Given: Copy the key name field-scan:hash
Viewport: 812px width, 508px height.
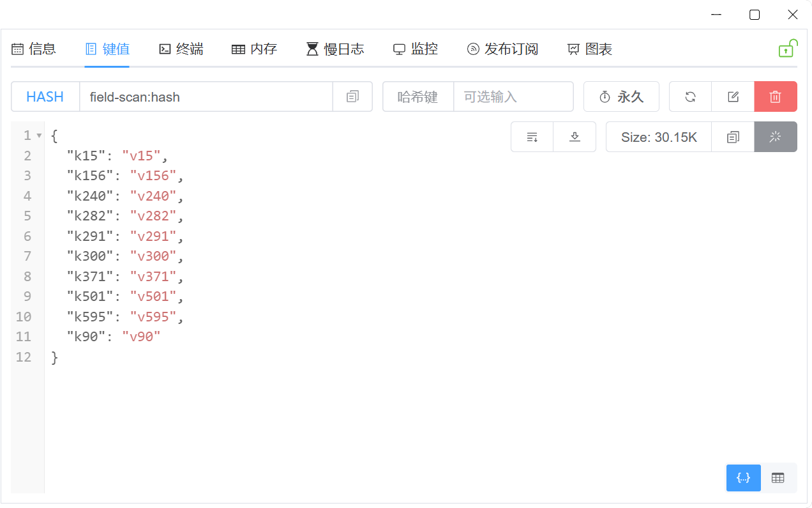Looking at the screenshot, I should pos(352,96).
